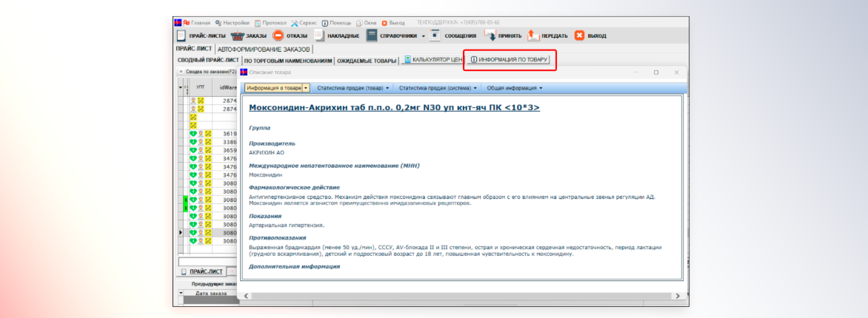Open the Прайс-листы toolbar icon
Image resolution: width=868 pixels, height=318 pixels.
181,35
